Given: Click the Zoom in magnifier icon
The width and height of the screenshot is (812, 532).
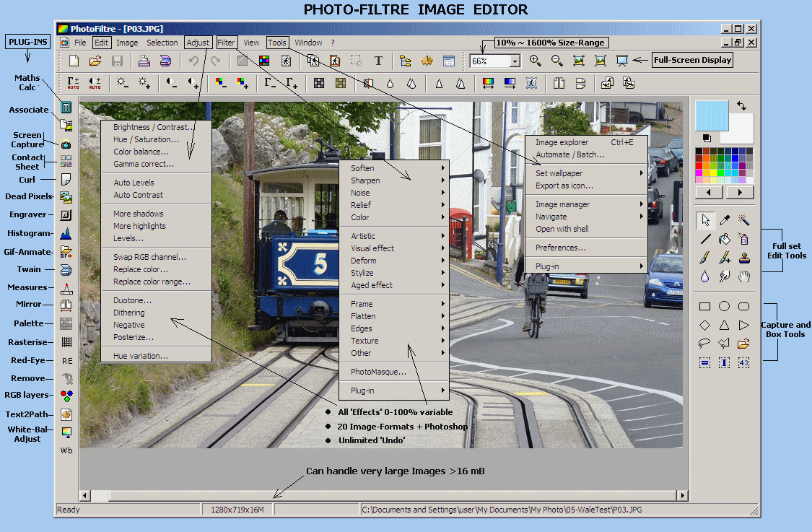Looking at the screenshot, I should [x=535, y=61].
